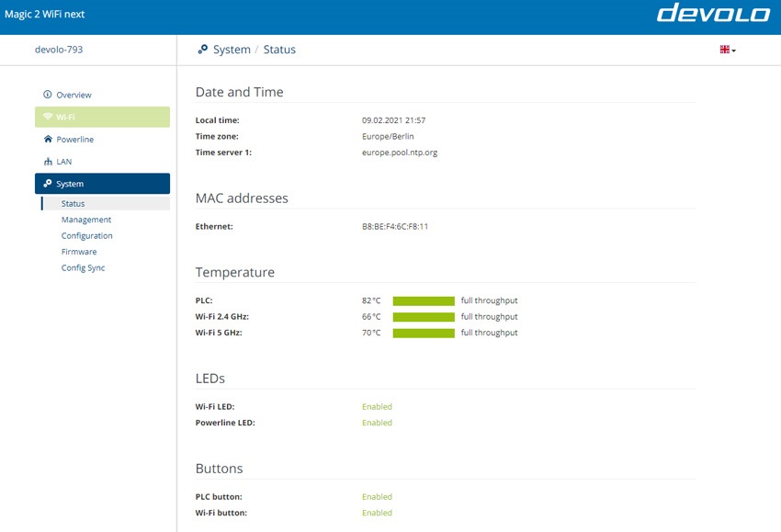Image resolution: width=781 pixels, height=532 pixels.
Task: Click the Time server 1 label
Action: pyautogui.click(x=223, y=152)
